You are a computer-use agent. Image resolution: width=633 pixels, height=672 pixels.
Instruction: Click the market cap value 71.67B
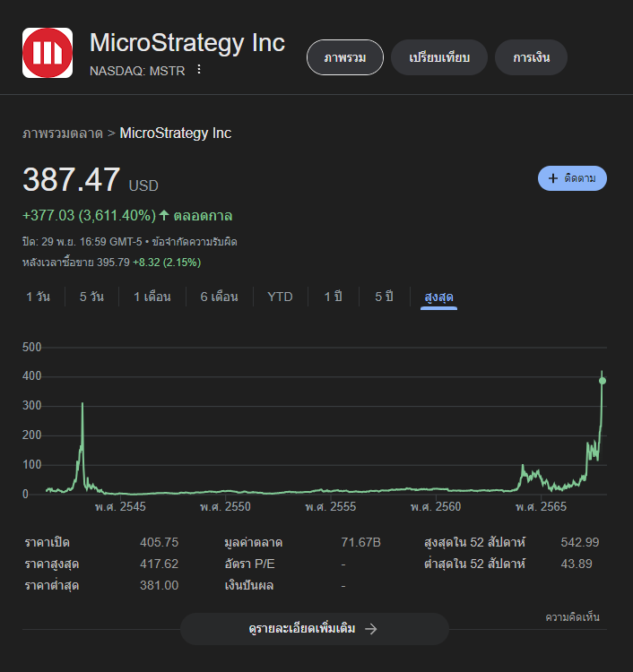coord(360,542)
